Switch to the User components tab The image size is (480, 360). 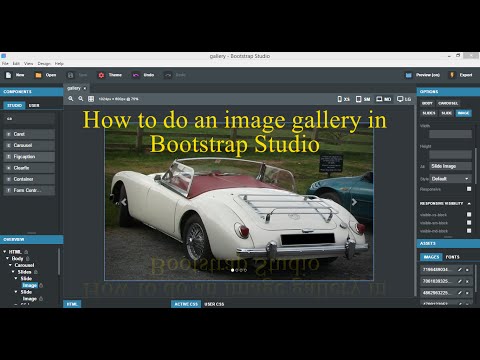coord(34,105)
